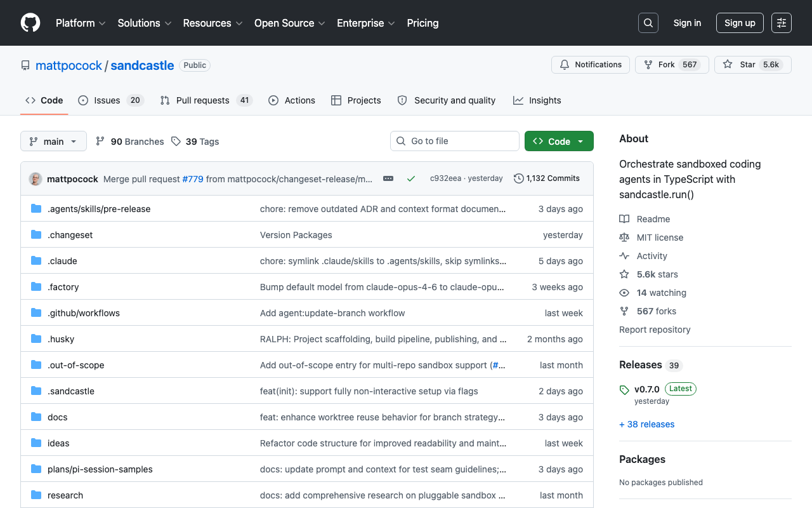Click the search magnifier icon in header
812x508 pixels.
click(x=648, y=23)
